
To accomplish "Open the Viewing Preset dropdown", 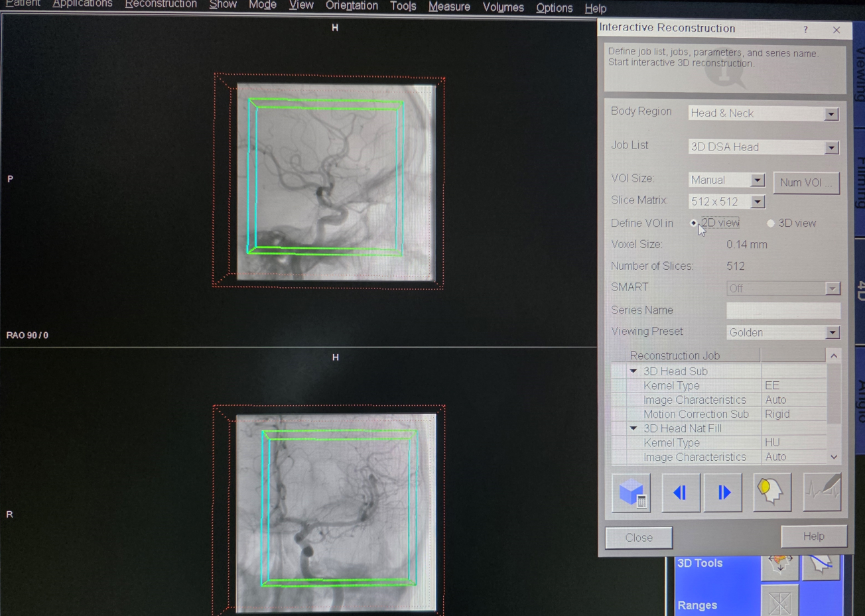I will click(832, 333).
